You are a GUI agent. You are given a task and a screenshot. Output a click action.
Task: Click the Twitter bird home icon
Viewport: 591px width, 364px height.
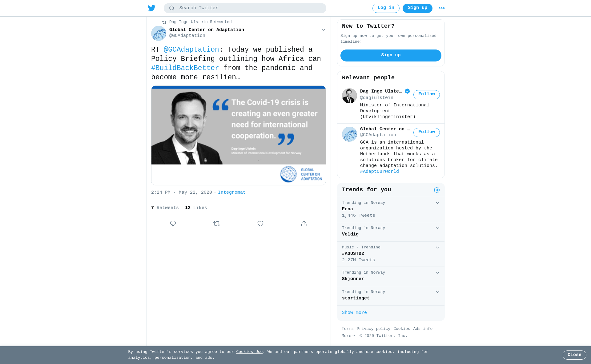[151, 8]
